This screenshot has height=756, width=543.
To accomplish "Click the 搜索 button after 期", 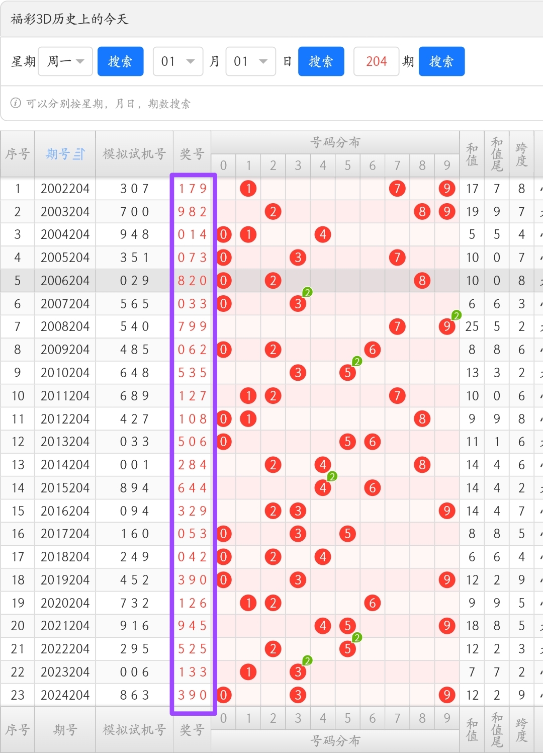I will click(x=441, y=61).
